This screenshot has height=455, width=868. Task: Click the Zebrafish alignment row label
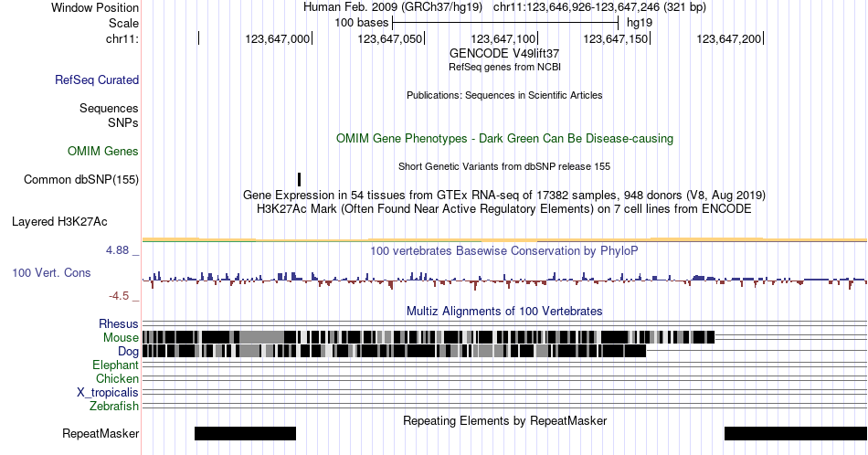tap(114, 407)
